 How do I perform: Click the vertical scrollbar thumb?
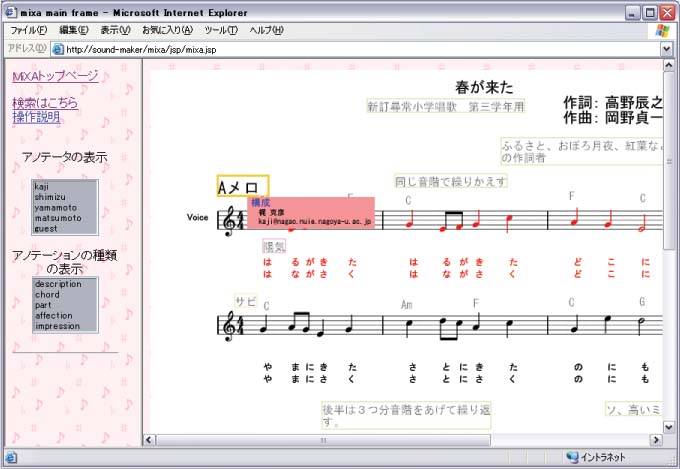(668, 161)
